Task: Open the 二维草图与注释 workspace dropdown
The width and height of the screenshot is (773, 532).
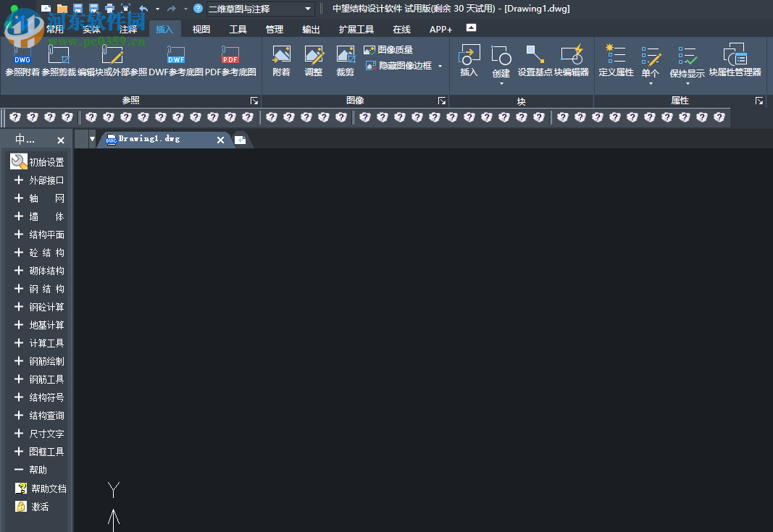Action: pos(260,9)
